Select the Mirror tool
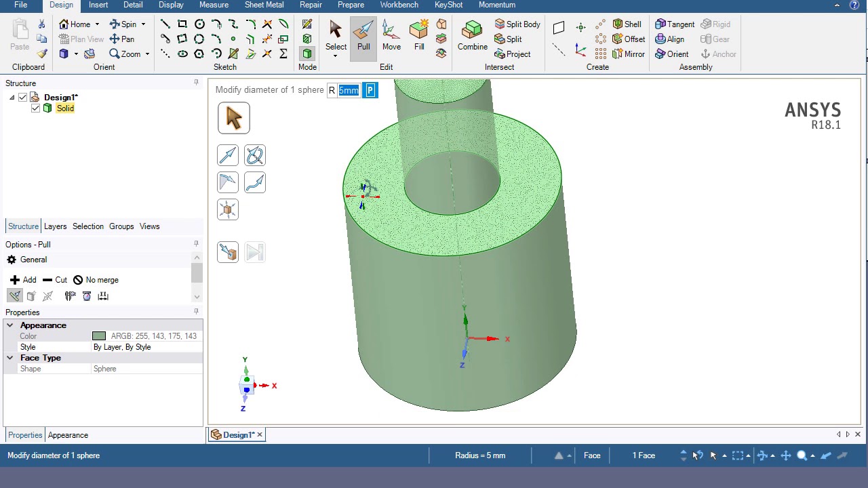Screen dimensions: 868x488 click(629, 54)
